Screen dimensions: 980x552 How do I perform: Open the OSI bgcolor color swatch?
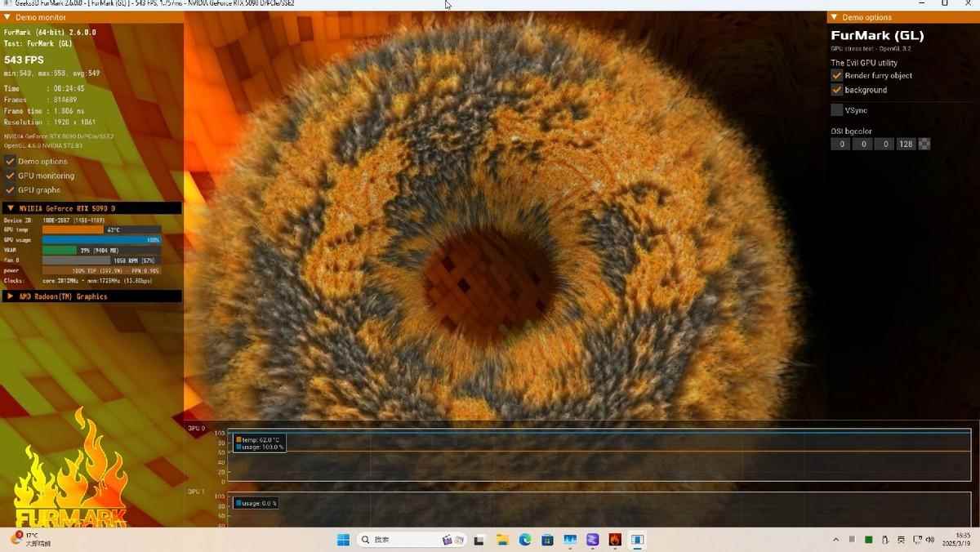coord(924,145)
